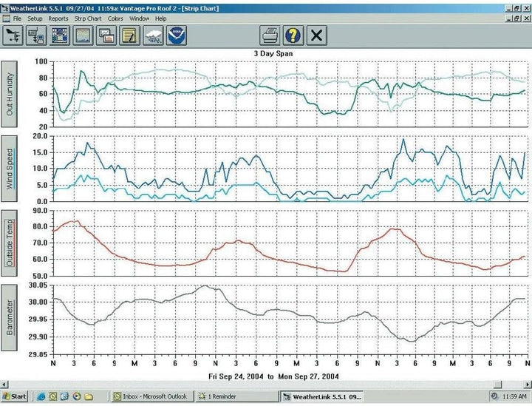The image size is (532, 406).
Task: Click the third quick launch icon
Action: (x=64, y=396)
